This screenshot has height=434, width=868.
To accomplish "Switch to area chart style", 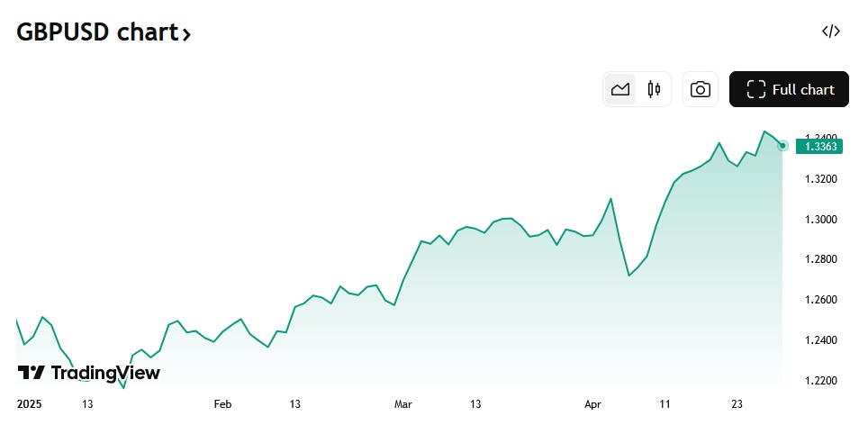I will coord(619,89).
